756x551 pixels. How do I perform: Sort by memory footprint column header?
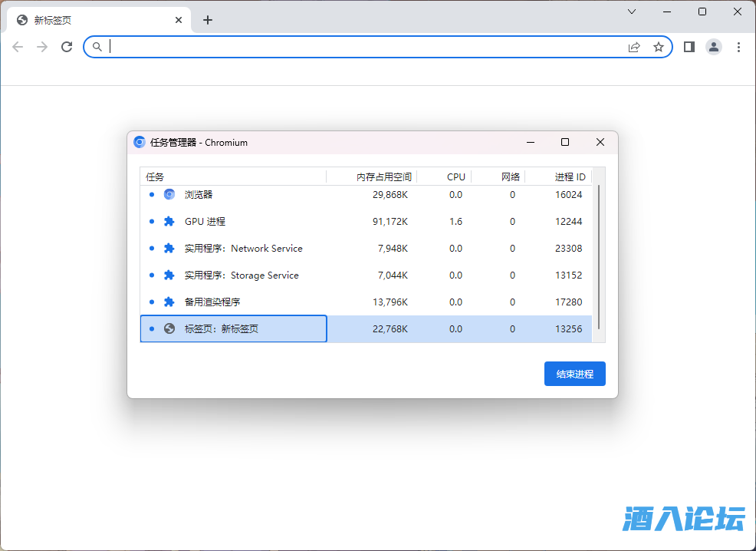coord(383,177)
